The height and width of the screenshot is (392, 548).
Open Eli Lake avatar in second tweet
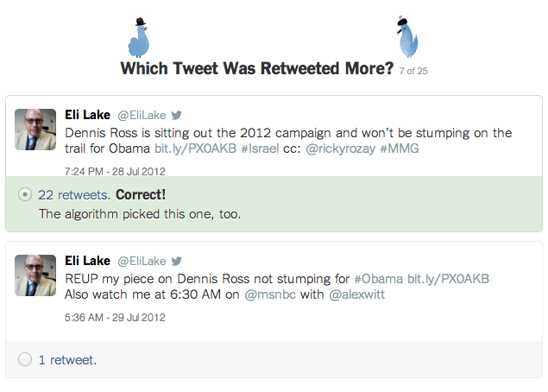click(35, 275)
